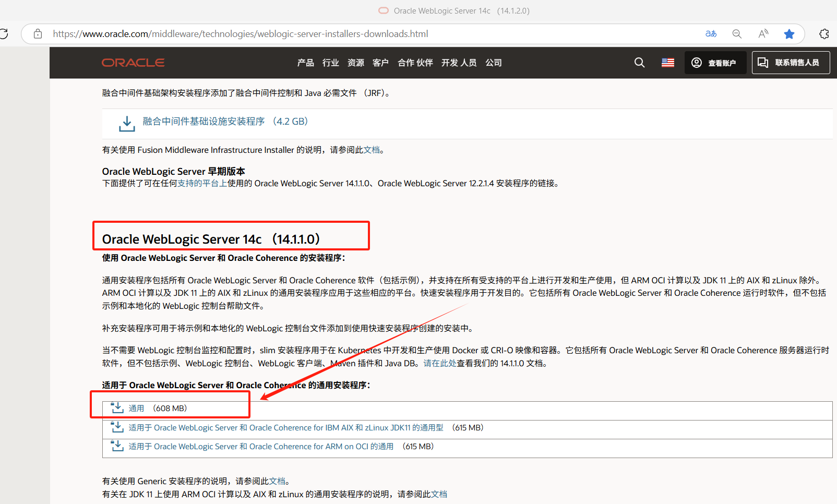This screenshot has height=504, width=837.
Task: Click the blue favorites star icon
Action: (789, 34)
